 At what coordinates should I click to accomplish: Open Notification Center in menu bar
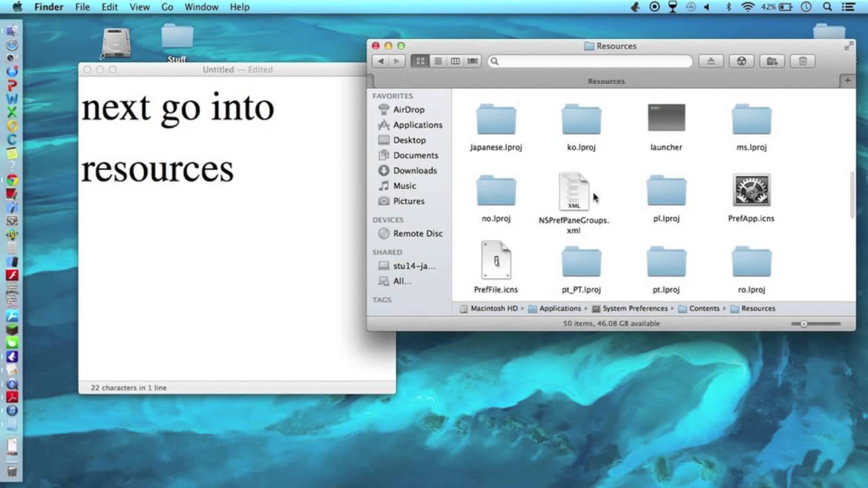[x=848, y=7]
